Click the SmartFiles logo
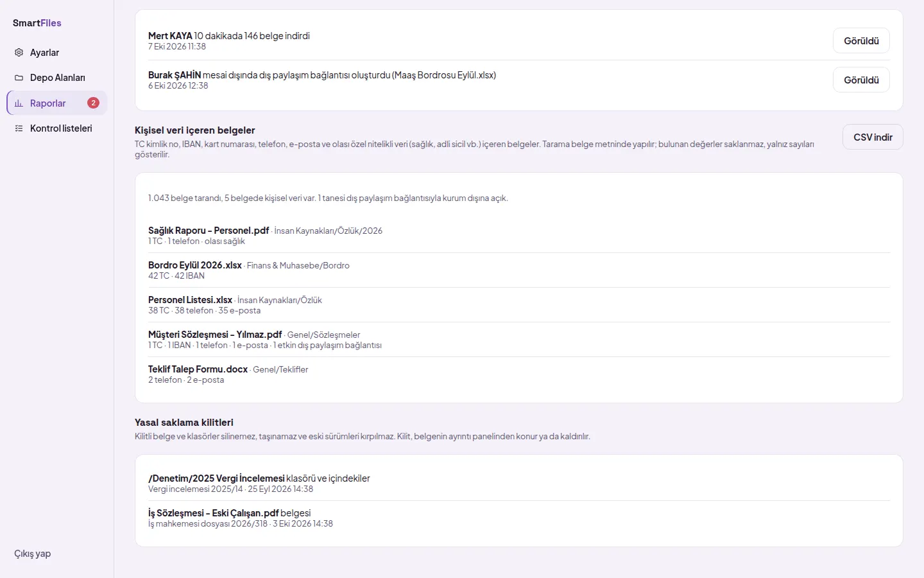924x578 pixels. tap(37, 23)
